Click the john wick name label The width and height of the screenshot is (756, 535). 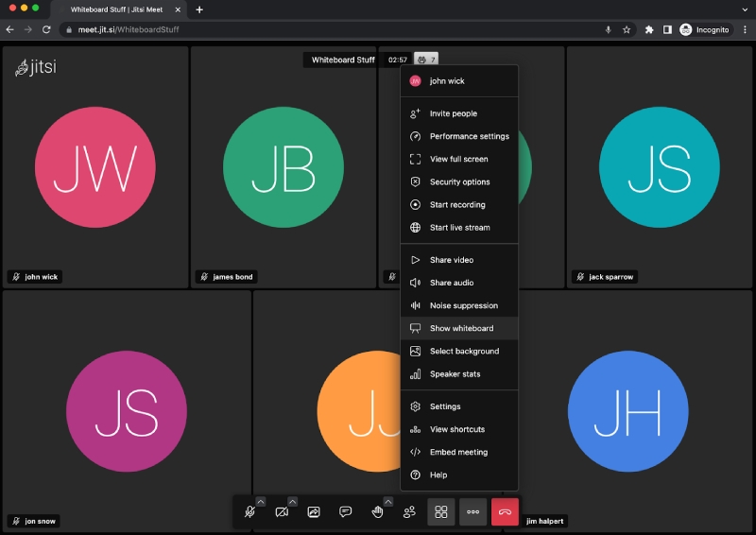(x=35, y=276)
